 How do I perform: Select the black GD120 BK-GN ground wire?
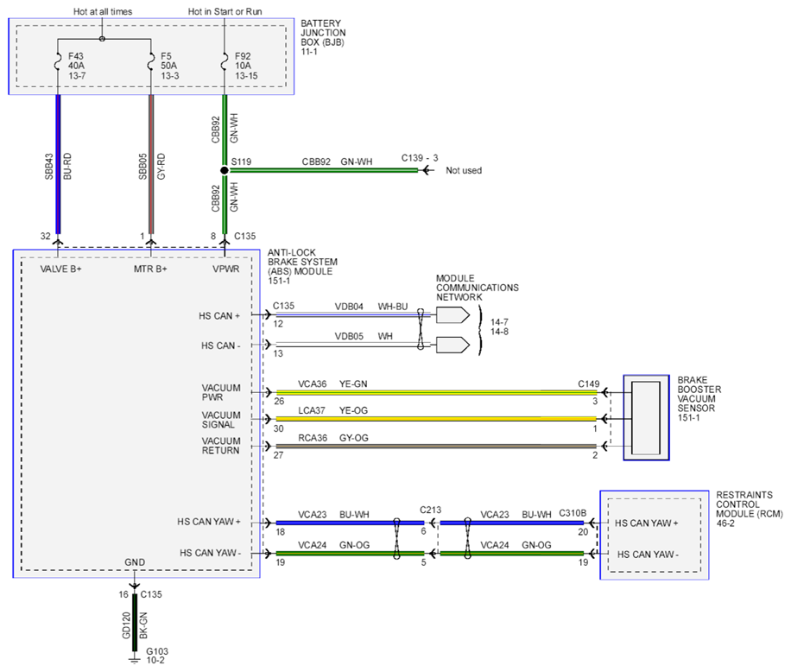tap(135, 623)
